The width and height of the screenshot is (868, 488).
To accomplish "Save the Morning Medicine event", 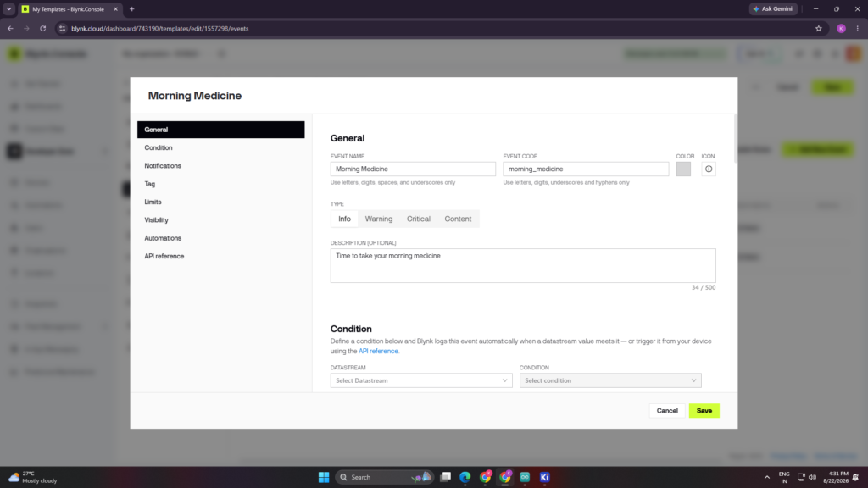I will coord(704,411).
